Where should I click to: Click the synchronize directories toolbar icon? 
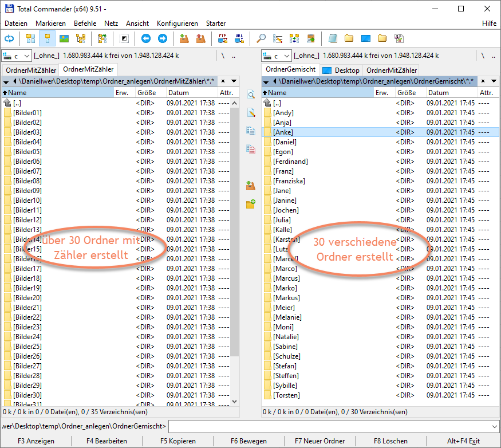[294, 39]
